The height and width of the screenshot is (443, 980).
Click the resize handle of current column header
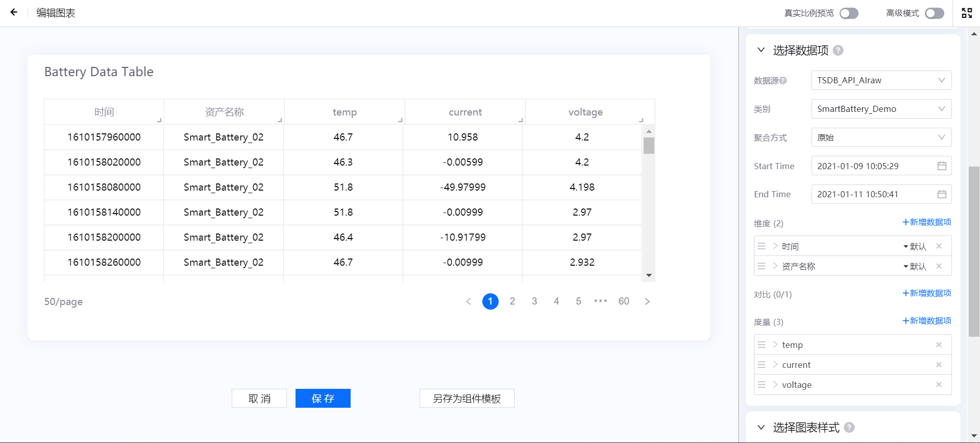click(x=521, y=120)
